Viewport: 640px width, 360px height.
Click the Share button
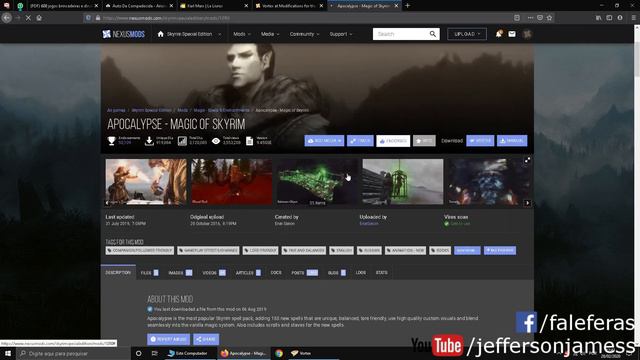(206, 339)
